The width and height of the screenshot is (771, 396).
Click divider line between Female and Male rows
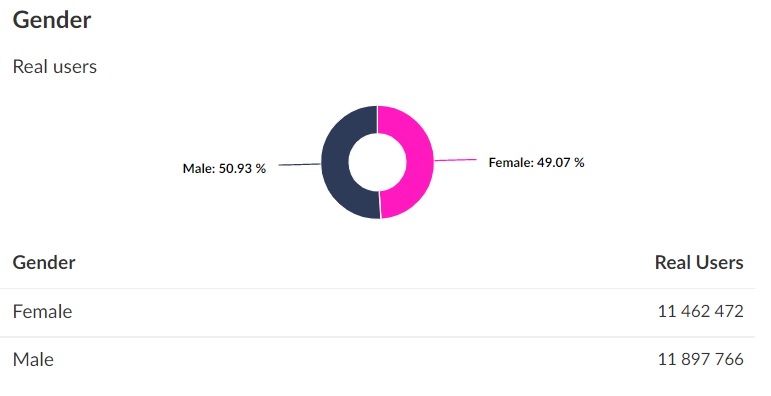click(377, 337)
